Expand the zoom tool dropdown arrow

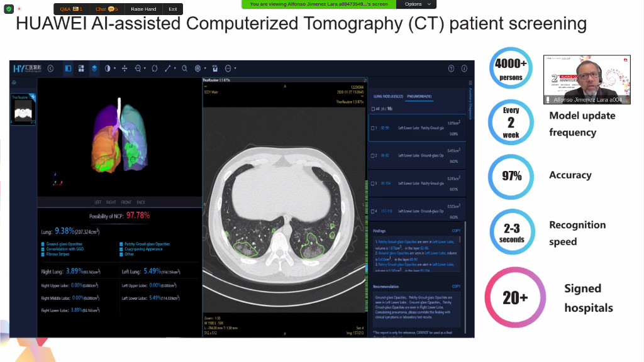tap(145, 69)
